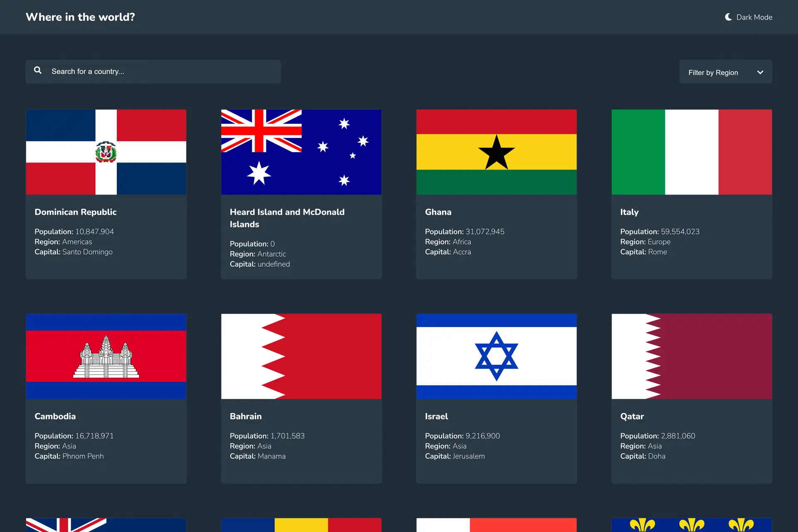Toggle Dark Mode text label

754,17
